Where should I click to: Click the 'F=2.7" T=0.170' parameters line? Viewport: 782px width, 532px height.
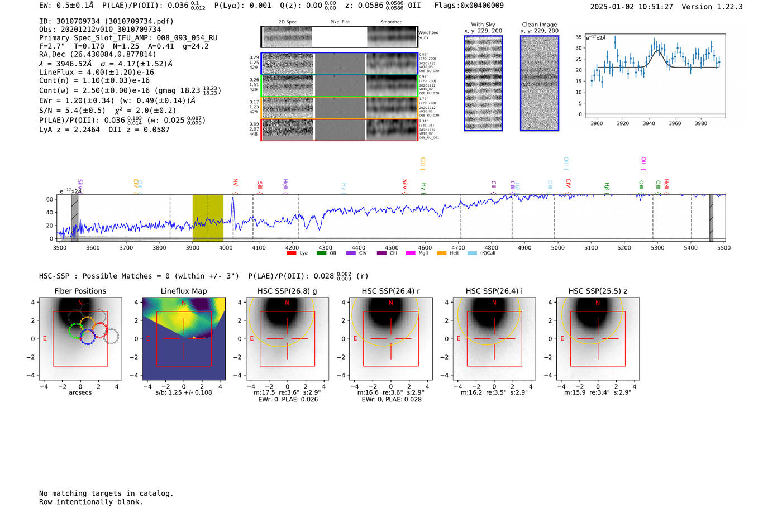(x=124, y=46)
